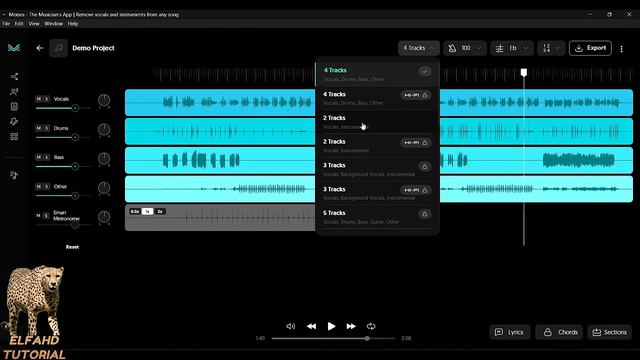Click the playback progress slider handle
The height and width of the screenshot is (360, 640).
click(x=367, y=338)
